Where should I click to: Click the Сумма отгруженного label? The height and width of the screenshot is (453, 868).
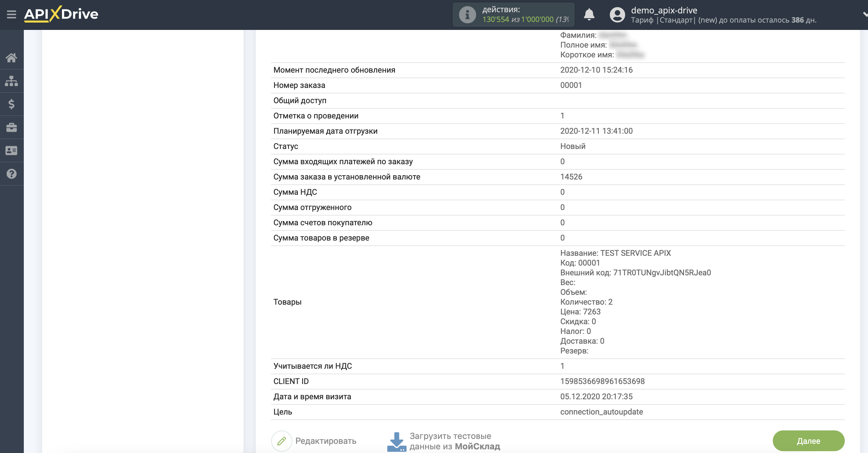click(312, 207)
